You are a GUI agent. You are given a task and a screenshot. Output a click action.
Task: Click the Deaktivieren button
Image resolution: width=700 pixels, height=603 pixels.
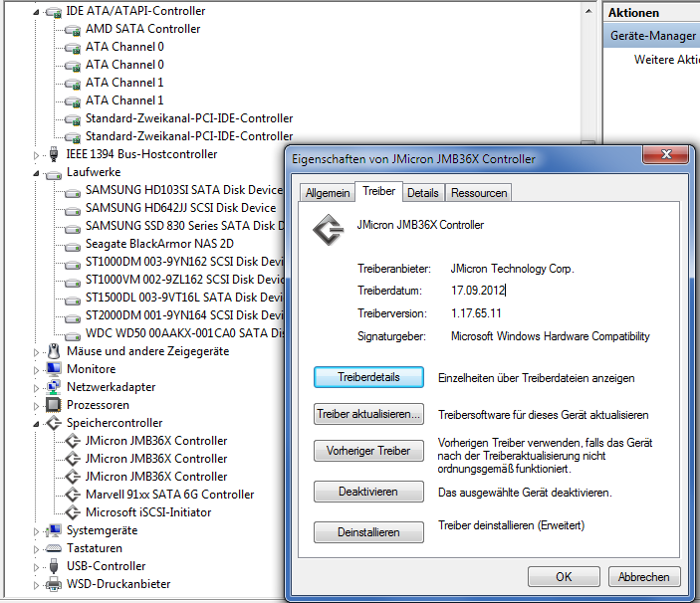(368, 492)
